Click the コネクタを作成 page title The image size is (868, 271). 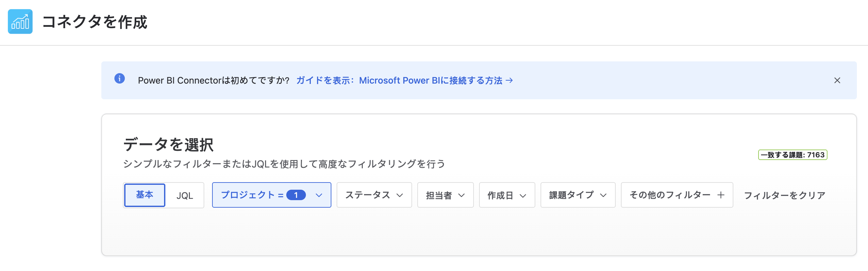[95, 22]
